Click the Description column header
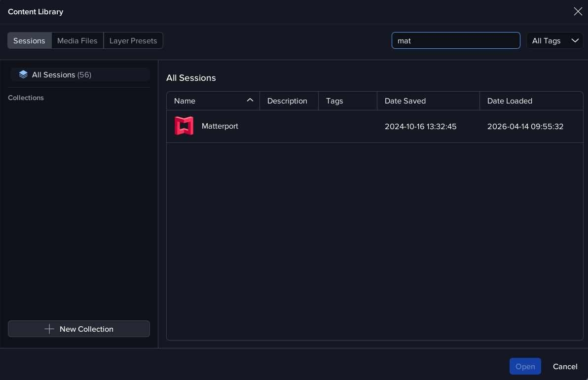588x380 pixels. tap(287, 101)
